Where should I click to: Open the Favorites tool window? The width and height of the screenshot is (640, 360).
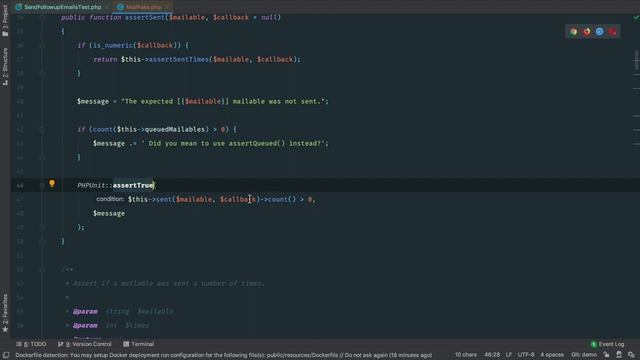click(5, 313)
